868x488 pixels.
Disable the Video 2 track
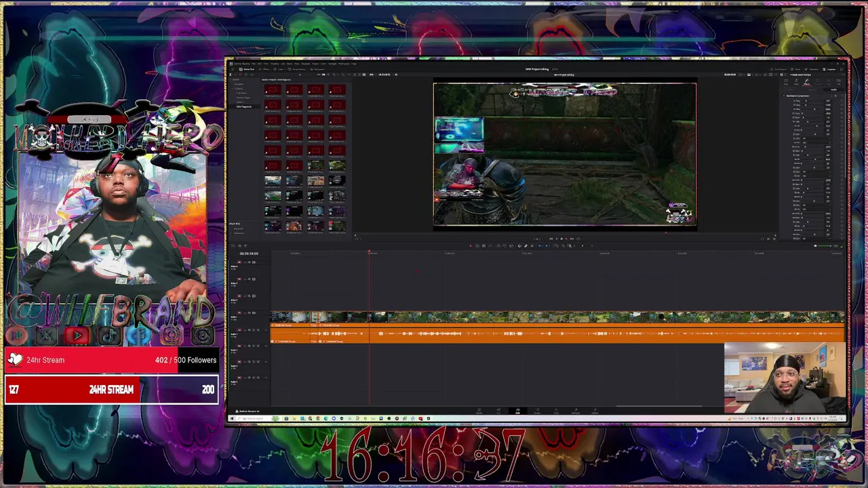tap(254, 296)
